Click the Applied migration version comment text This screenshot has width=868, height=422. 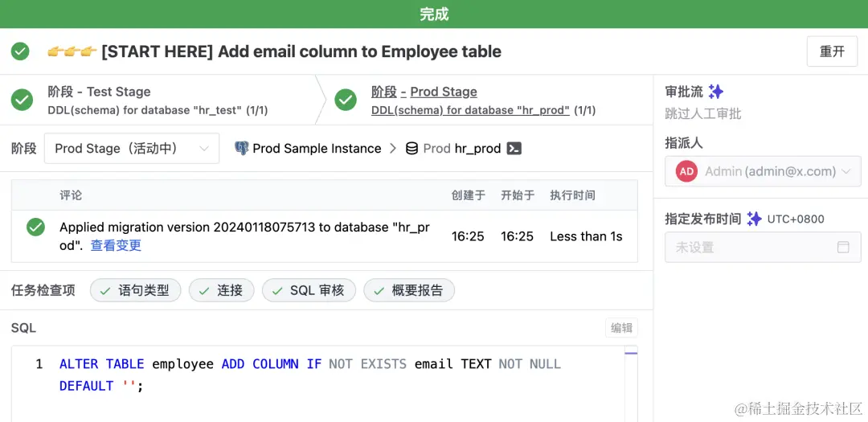point(244,236)
